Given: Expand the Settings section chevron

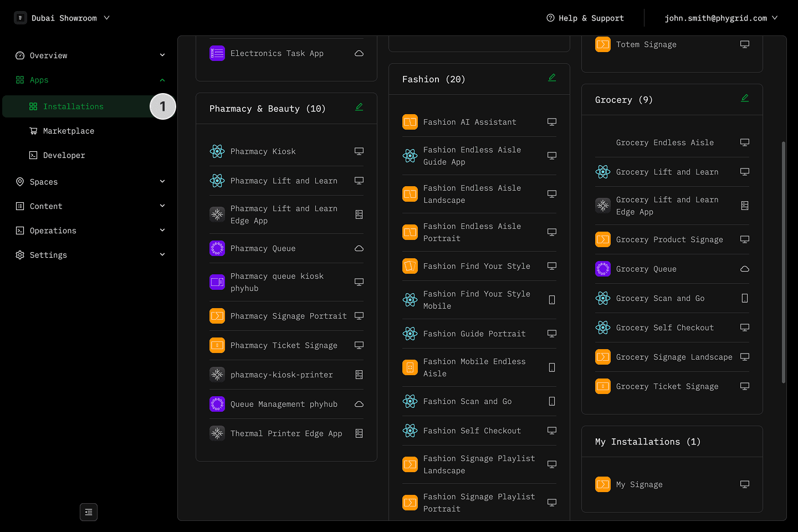Looking at the screenshot, I should point(162,255).
